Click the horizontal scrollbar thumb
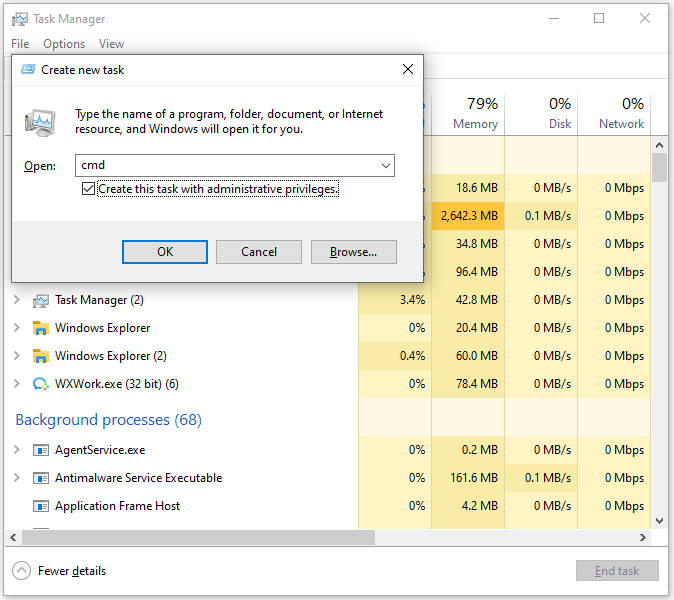Screen dimensions: 674x600 [199, 537]
